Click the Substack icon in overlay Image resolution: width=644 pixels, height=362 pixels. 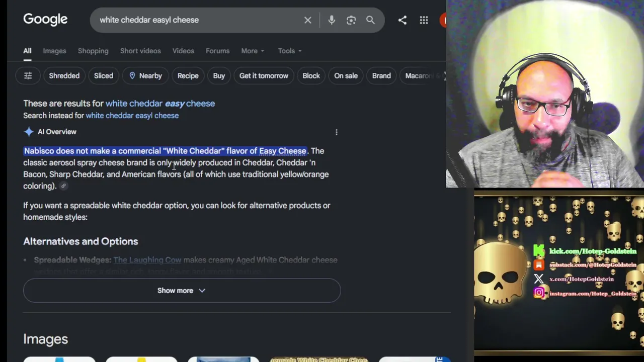539,264
